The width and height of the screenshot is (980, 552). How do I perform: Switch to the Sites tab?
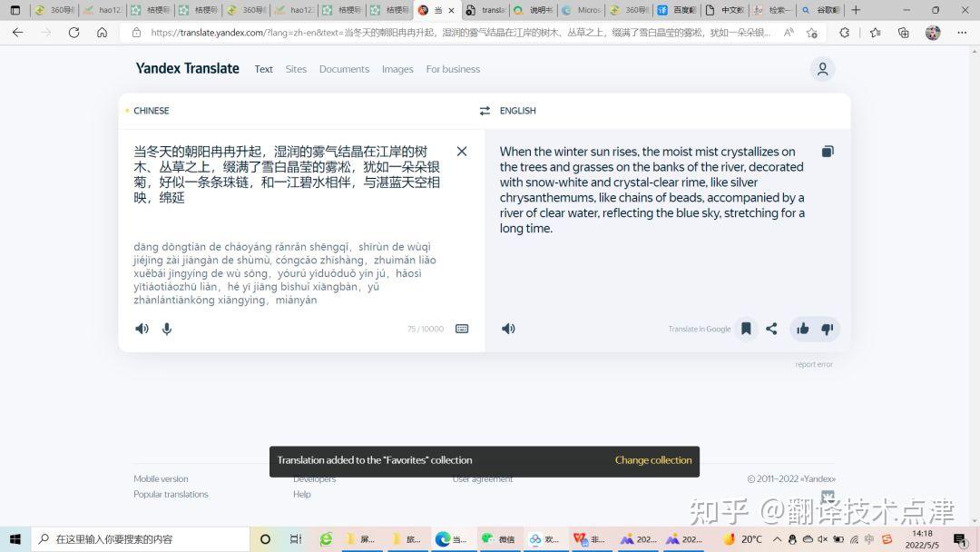[296, 68]
